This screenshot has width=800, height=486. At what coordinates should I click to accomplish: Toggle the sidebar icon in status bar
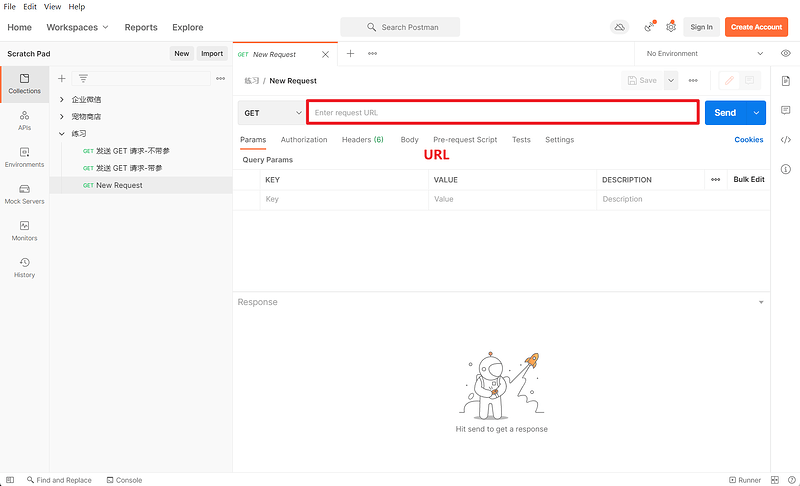pyautogui.click(x=10, y=480)
